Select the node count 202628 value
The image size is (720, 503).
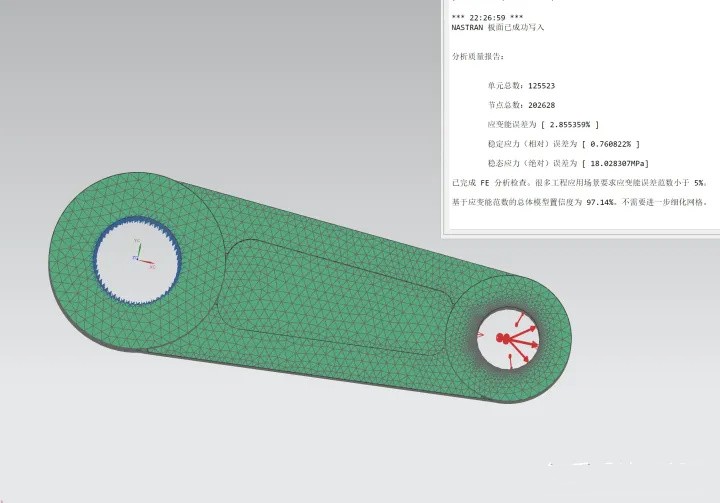541,105
